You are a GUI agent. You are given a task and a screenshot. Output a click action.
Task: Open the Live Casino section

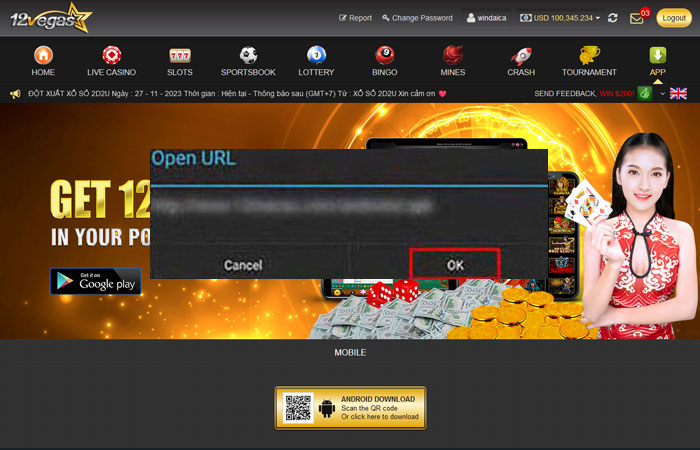pos(111,56)
